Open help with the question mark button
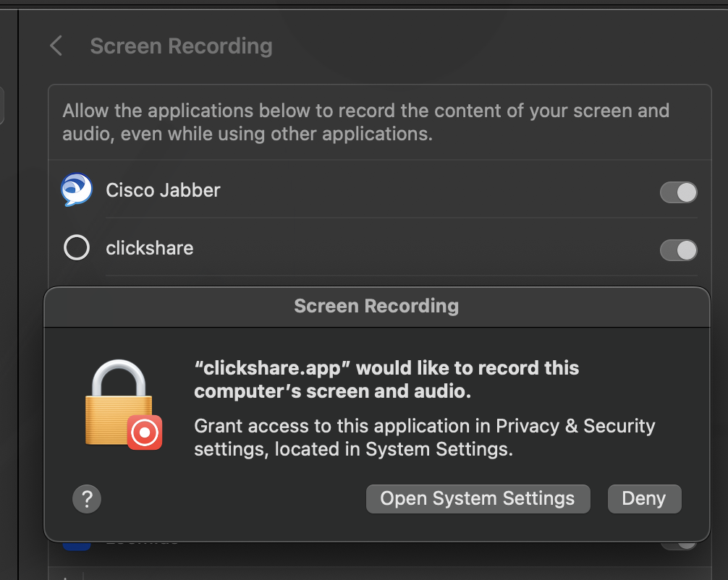728x580 pixels. [x=87, y=498]
